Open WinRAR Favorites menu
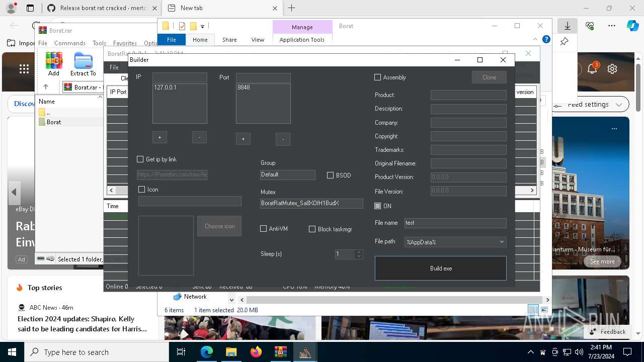Image resolution: width=644 pixels, height=362 pixels. coord(125,43)
